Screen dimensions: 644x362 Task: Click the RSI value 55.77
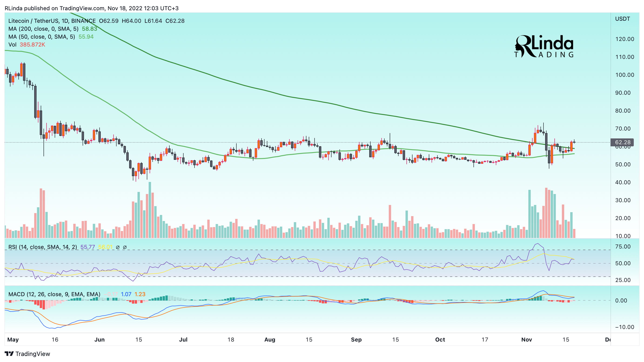pos(88,247)
